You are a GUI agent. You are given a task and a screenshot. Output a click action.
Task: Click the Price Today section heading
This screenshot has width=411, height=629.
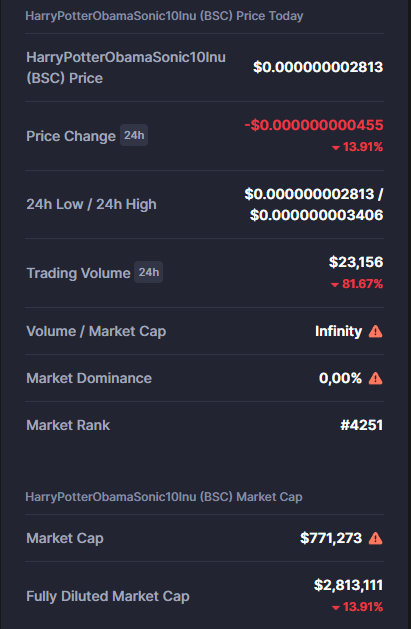click(x=164, y=16)
